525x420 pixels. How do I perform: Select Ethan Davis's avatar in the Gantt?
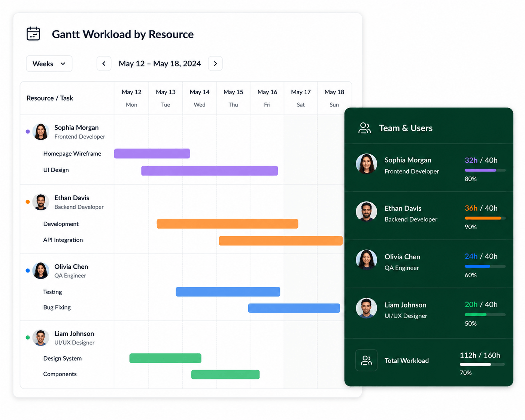[41, 202]
